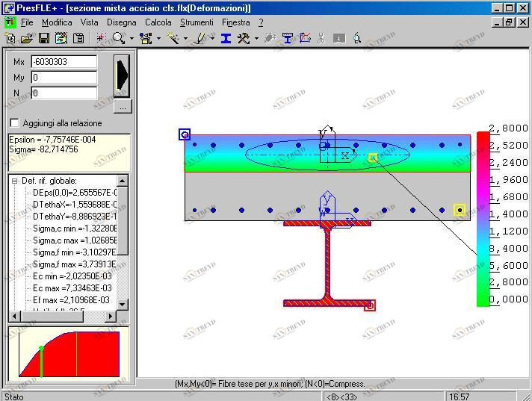This screenshot has width=532, height=401.
Task: Select the zoom magnifier tool
Action: 118,38
